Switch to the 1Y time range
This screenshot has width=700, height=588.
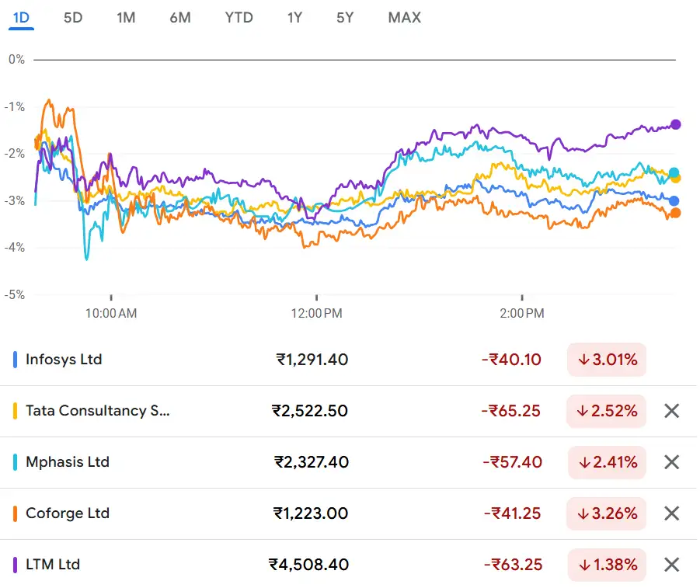294,17
